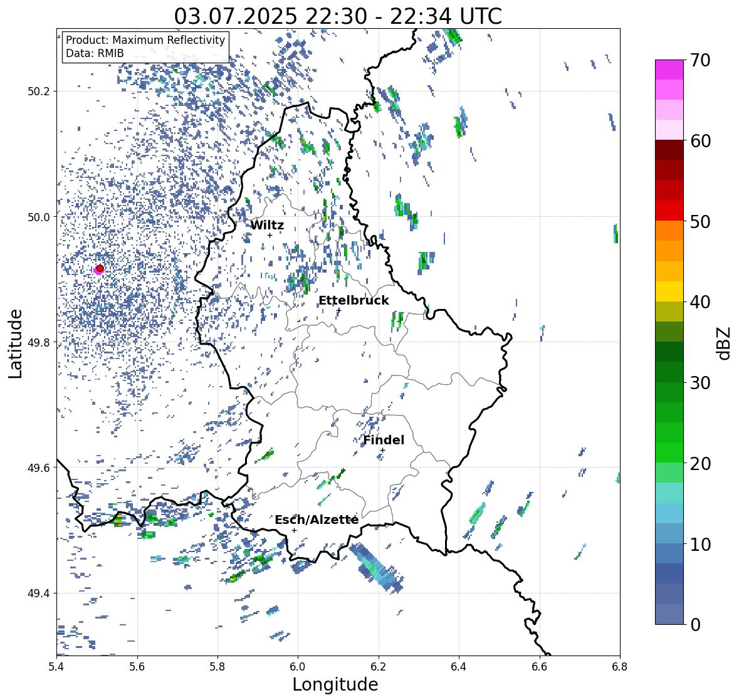Click the 'Data: RMIB' legend text
The image size is (739, 700).
(x=95, y=53)
